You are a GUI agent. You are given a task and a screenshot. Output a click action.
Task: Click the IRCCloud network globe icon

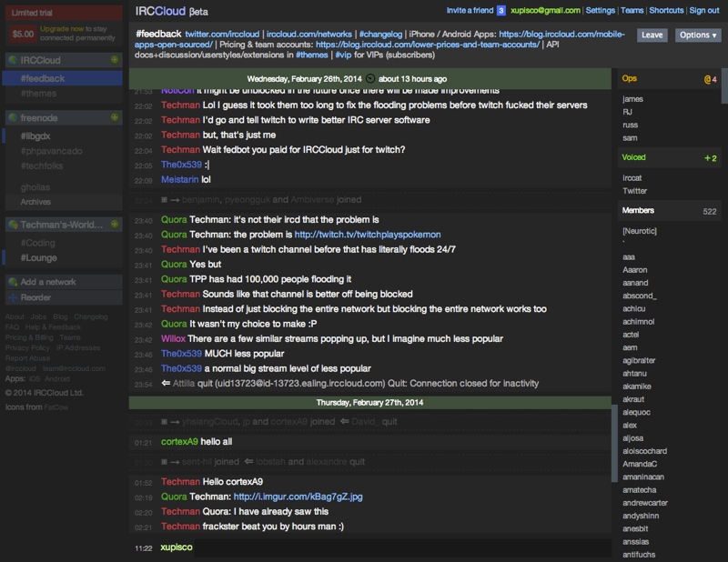coord(13,60)
